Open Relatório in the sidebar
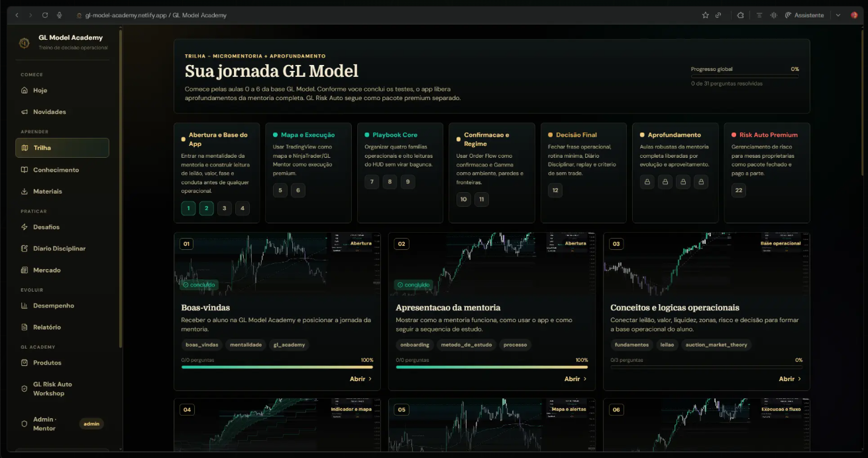The image size is (868, 458). pos(62,327)
